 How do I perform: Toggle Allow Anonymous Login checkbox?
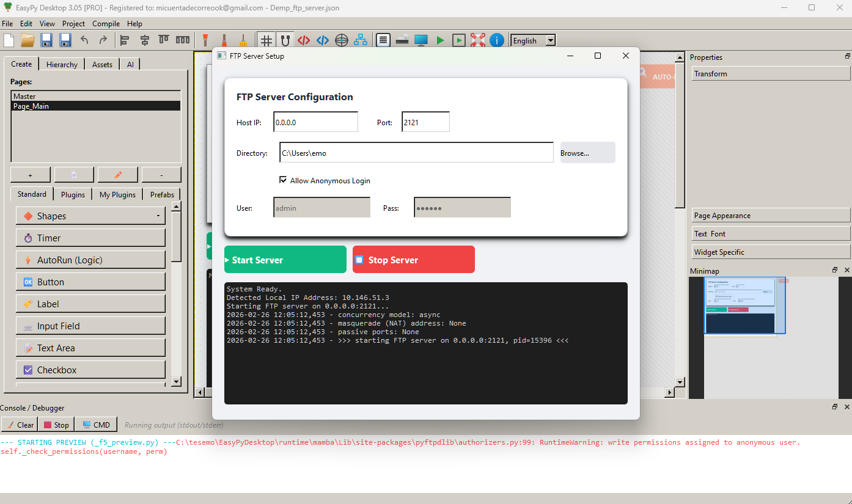point(283,180)
